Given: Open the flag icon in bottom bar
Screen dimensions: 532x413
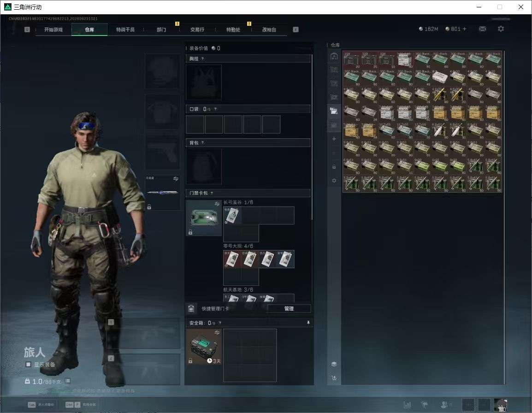Looking at the screenshot, I should (x=425, y=405).
